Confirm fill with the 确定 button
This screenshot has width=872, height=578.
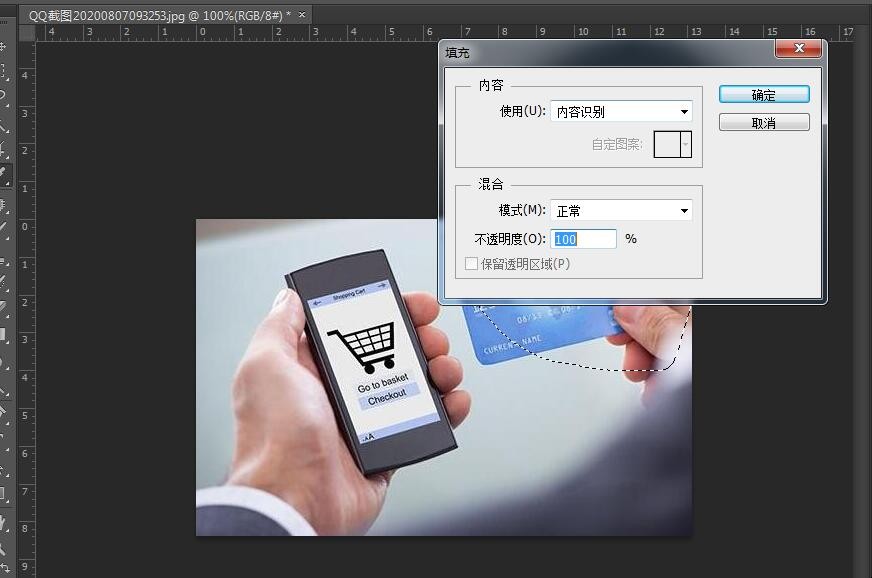click(763, 95)
